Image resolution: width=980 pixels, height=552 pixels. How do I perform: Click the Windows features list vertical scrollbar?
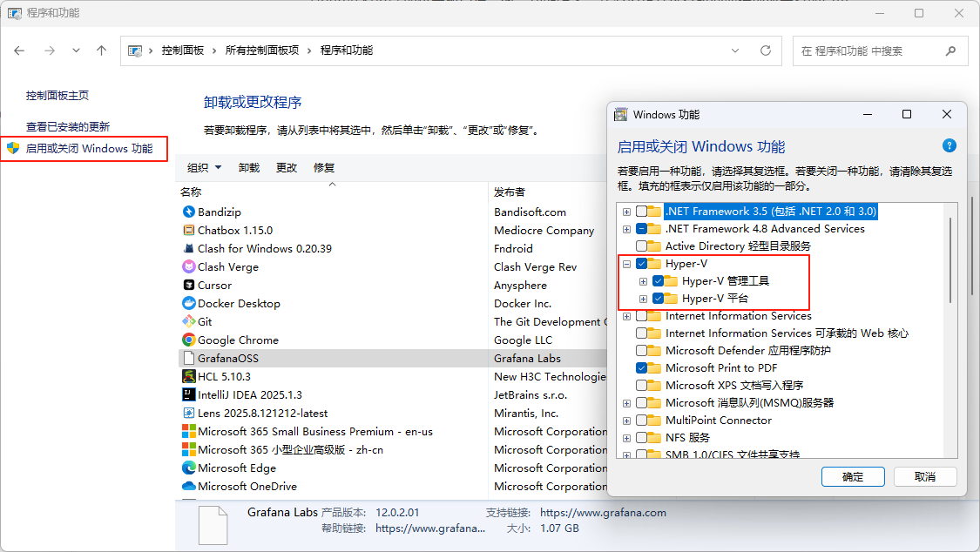coord(950,261)
